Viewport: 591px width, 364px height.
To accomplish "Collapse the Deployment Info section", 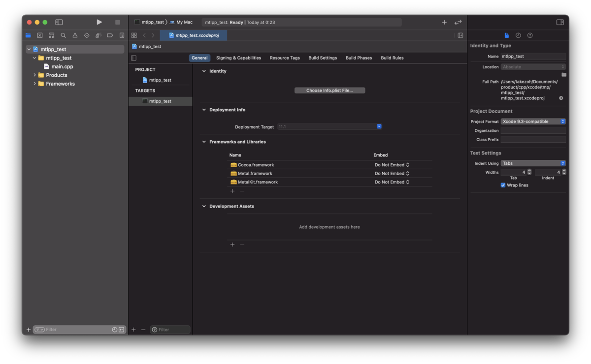I will click(204, 110).
